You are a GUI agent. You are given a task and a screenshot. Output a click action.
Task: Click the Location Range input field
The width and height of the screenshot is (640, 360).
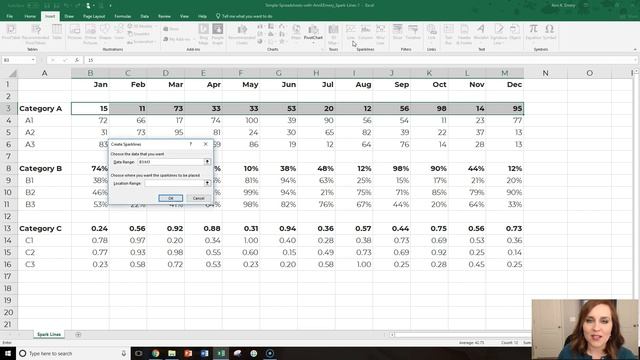point(174,183)
